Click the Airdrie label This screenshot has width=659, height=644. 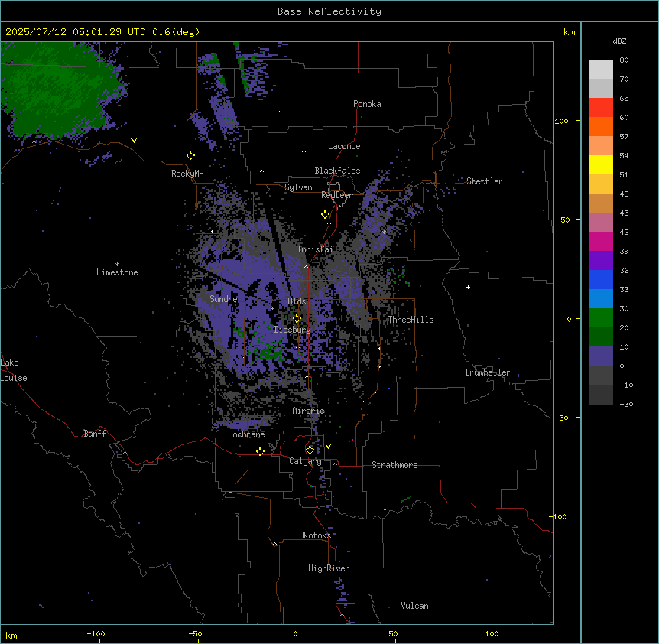(309, 411)
